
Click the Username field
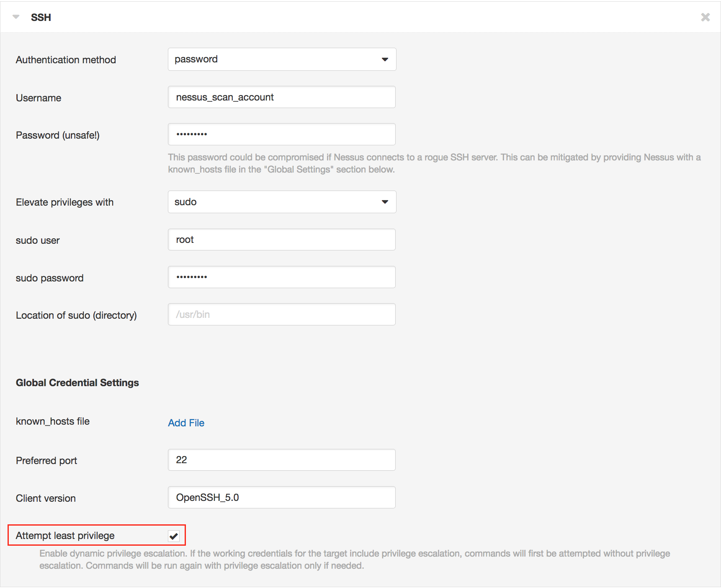coord(282,97)
